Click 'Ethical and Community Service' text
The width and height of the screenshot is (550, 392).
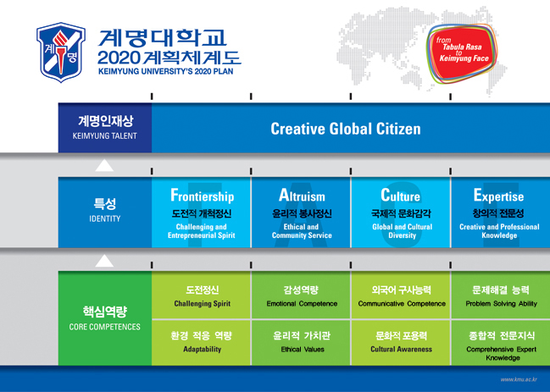point(302,231)
